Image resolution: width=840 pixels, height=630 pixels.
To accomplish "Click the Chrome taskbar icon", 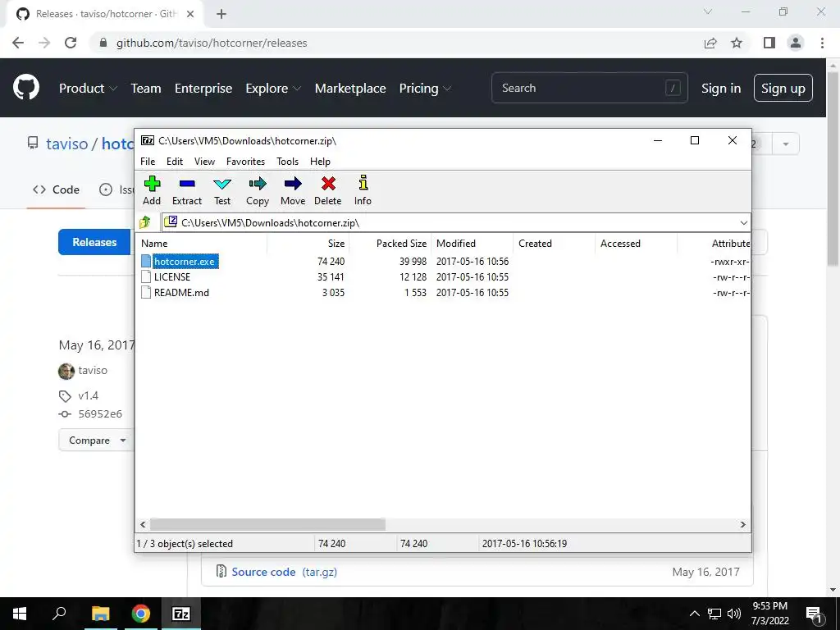I will coord(141,614).
